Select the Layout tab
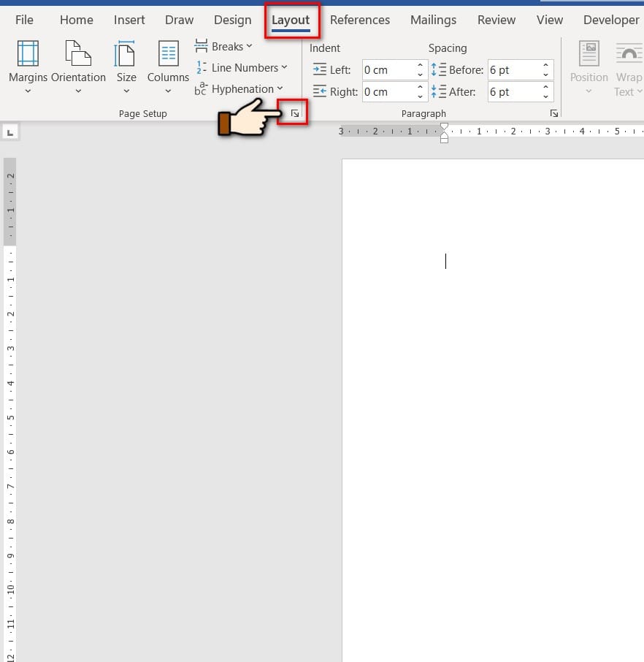644x662 pixels. pyautogui.click(x=291, y=20)
